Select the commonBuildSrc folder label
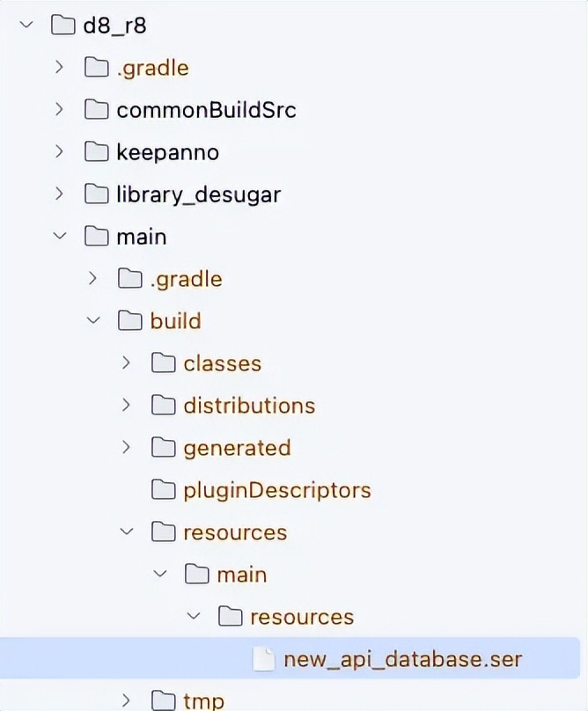The height and width of the screenshot is (711, 588). click(x=206, y=110)
